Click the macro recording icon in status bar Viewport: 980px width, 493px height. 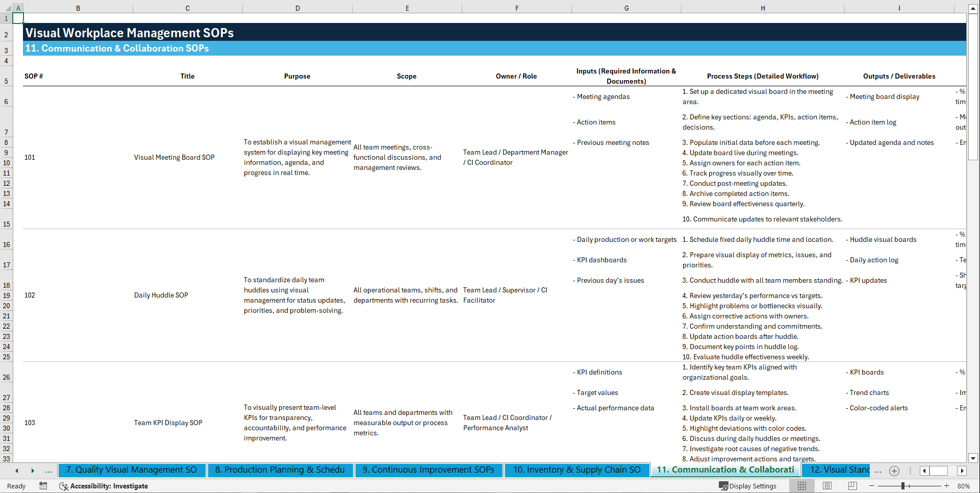43,486
